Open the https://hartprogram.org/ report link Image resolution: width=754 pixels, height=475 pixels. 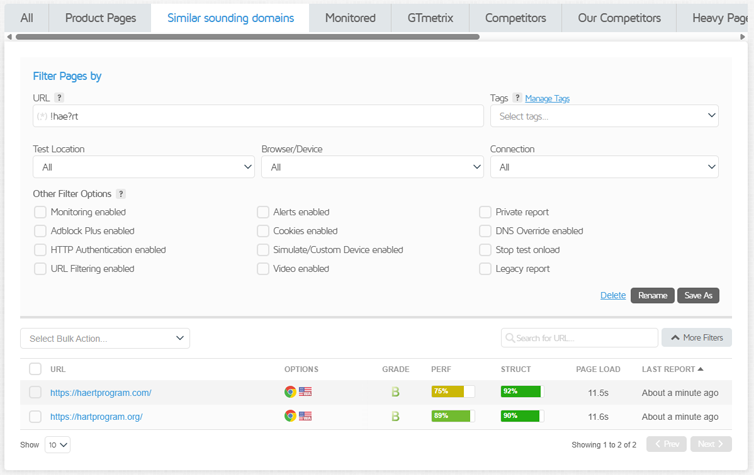click(x=96, y=416)
